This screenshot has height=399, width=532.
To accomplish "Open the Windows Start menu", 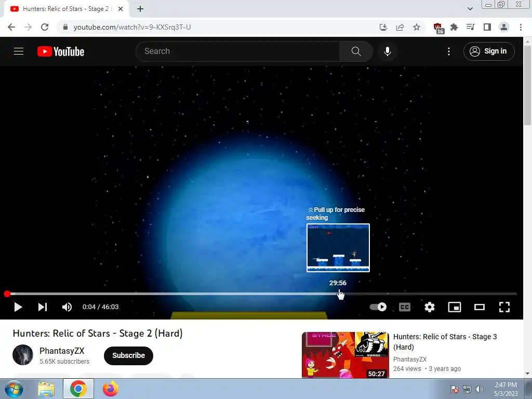I will click(14, 389).
